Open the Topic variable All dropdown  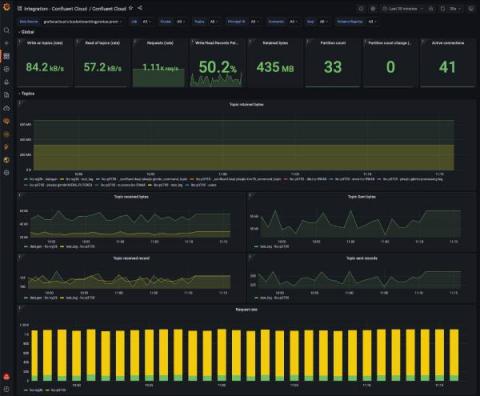(x=213, y=22)
